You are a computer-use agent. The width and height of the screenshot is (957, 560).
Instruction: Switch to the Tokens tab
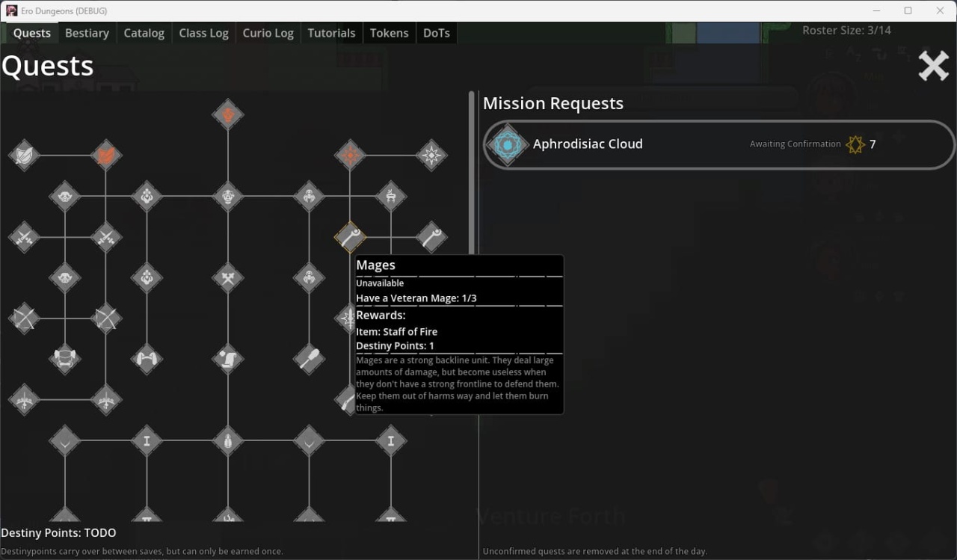389,33
